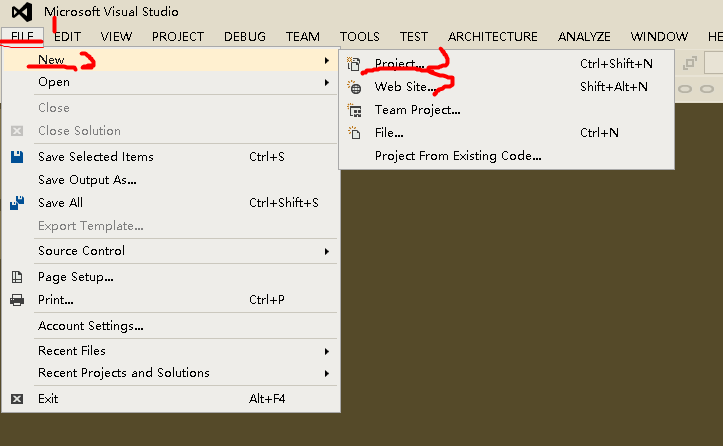Choose Web Site... in New submenu
Screen dimensions: 723x446
coord(506,87)
